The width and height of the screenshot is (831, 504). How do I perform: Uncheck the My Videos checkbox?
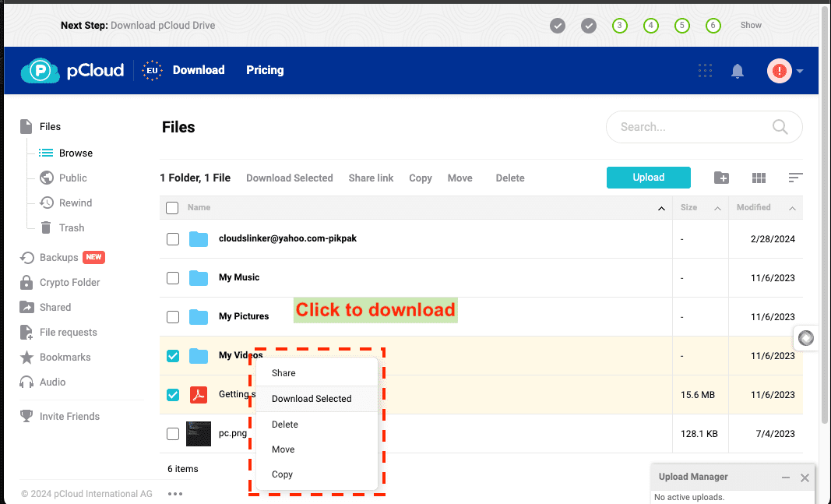click(173, 356)
